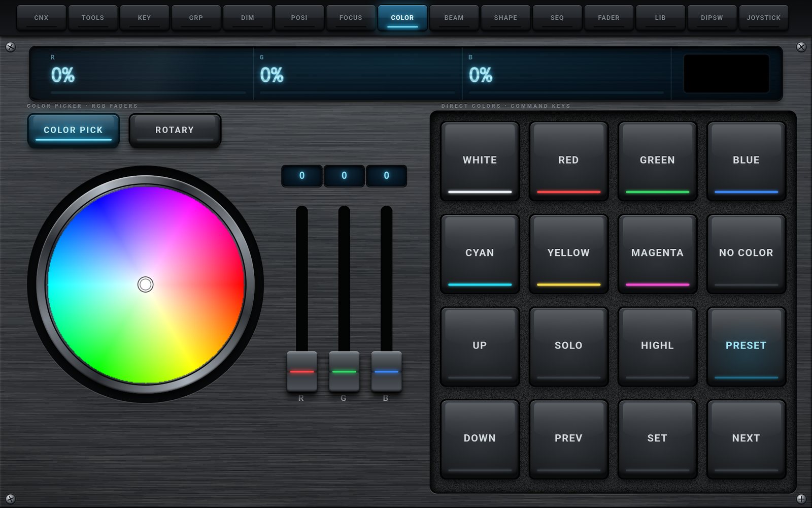The height and width of the screenshot is (508, 812).
Task: Go to the LIB tab
Action: (660, 18)
